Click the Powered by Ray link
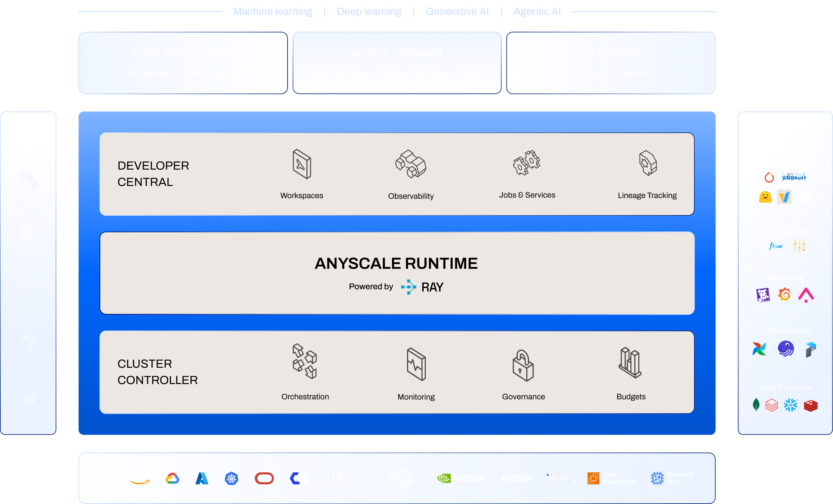The width and height of the screenshot is (833, 504). (x=396, y=286)
